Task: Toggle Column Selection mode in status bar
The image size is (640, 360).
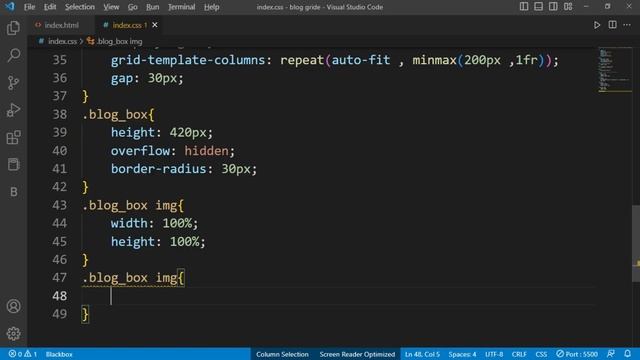Action: tap(282, 354)
